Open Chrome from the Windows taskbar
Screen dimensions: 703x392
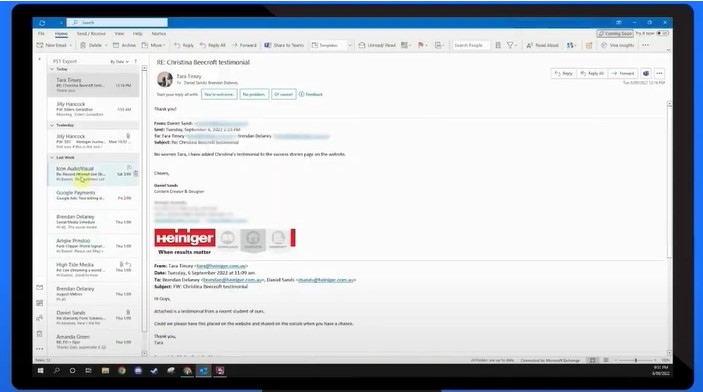pyautogui.click(x=122, y=371)
